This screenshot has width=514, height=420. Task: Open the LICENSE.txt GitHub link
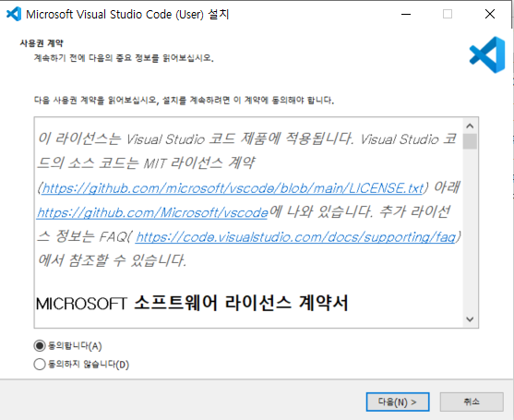[233, 188]
